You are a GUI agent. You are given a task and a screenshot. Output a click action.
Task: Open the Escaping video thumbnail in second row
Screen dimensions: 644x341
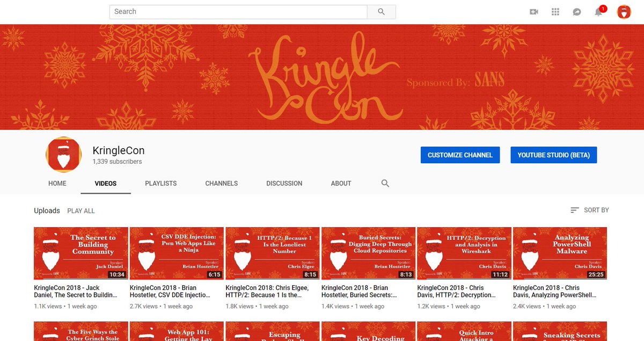click(x=273, y=331)
